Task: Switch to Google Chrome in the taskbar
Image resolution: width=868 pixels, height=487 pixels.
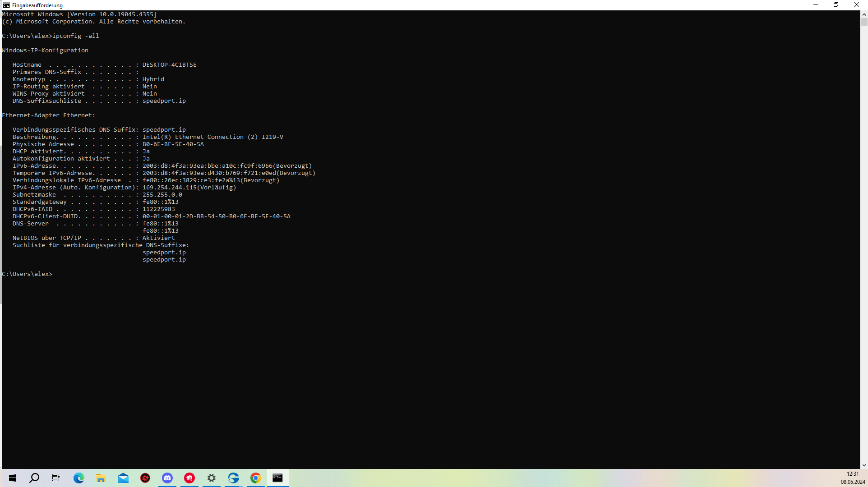Action: pyautogui.click(x=256, y=478)
